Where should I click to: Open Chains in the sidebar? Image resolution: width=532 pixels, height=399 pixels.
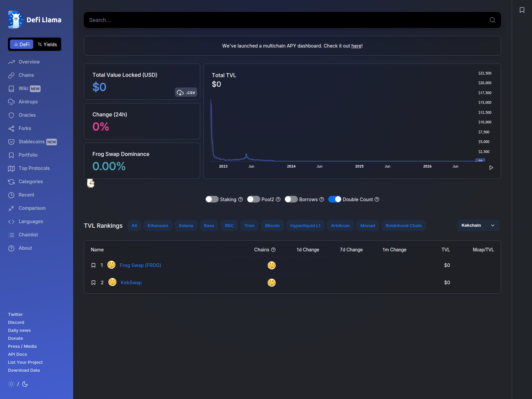coord(21,75)
